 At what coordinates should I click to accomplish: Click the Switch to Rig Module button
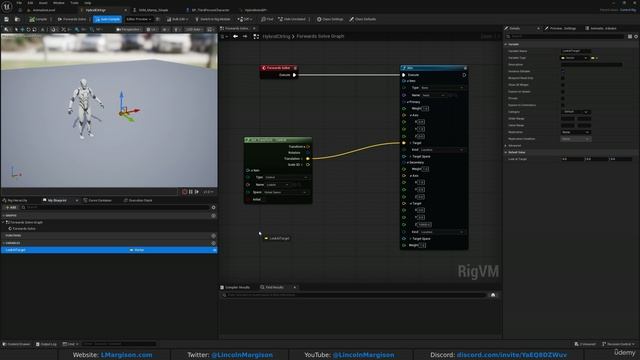click(213, 19)
